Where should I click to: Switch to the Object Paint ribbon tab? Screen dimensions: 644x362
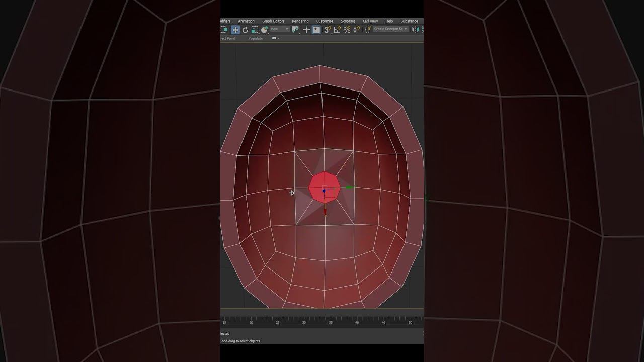pos(228,38)
